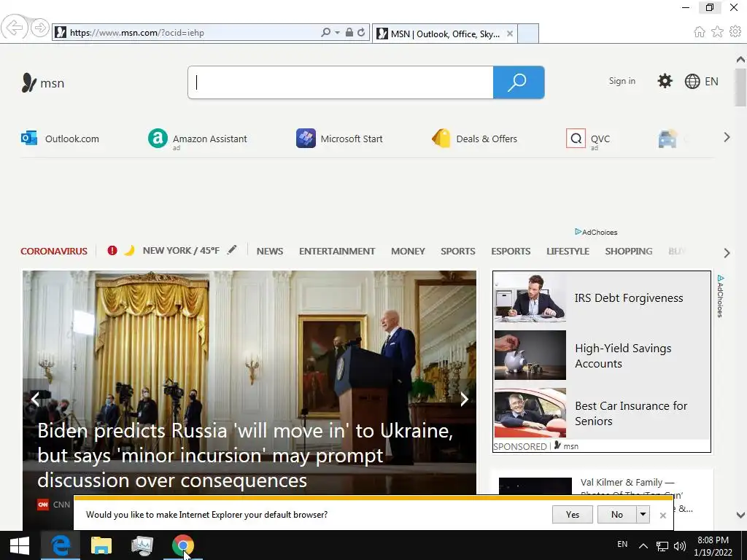Click the browser Back arrow button

[15, 28]
